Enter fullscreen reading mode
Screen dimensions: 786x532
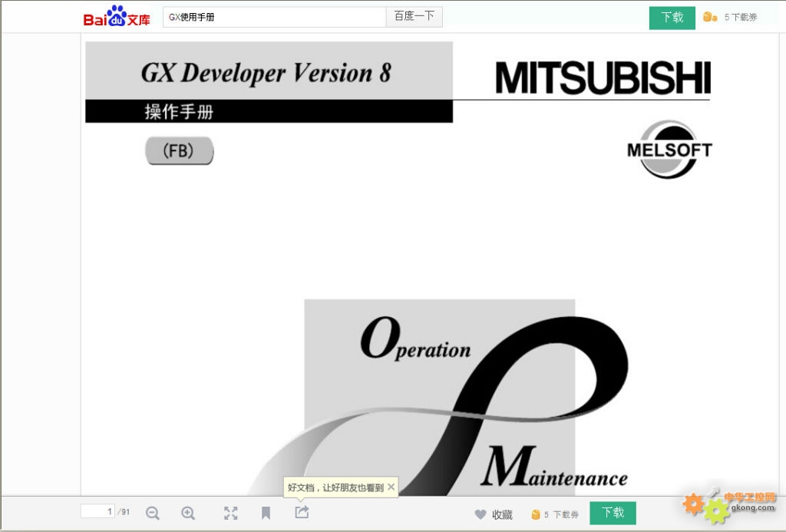point(230,513)
